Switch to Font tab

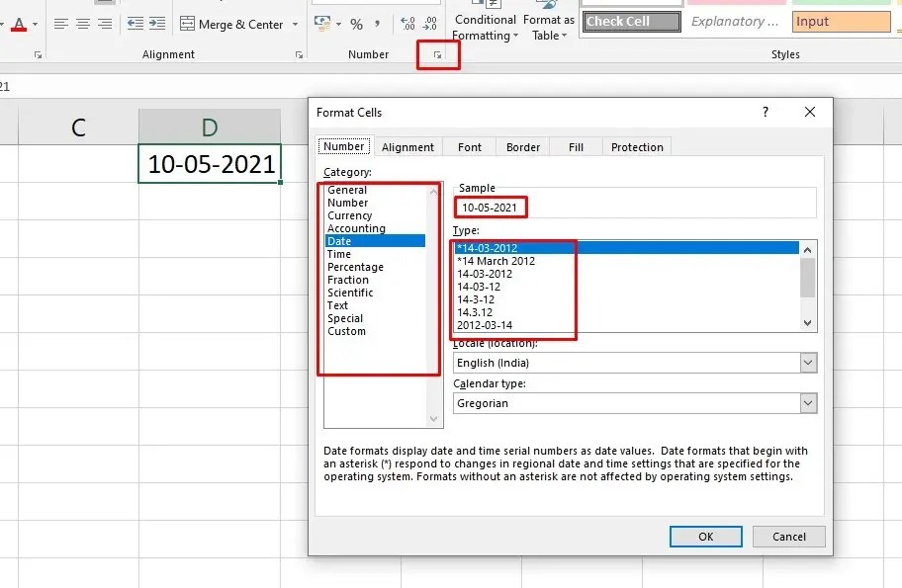click(x=470, y=147)
